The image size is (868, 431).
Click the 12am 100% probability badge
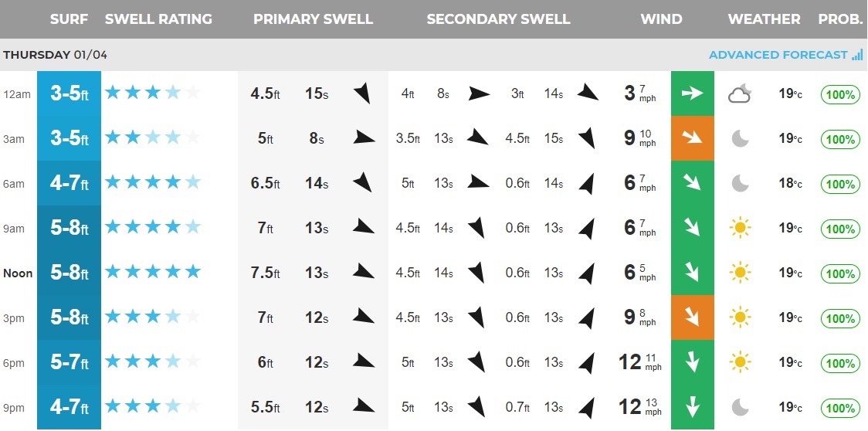[840, 95]
